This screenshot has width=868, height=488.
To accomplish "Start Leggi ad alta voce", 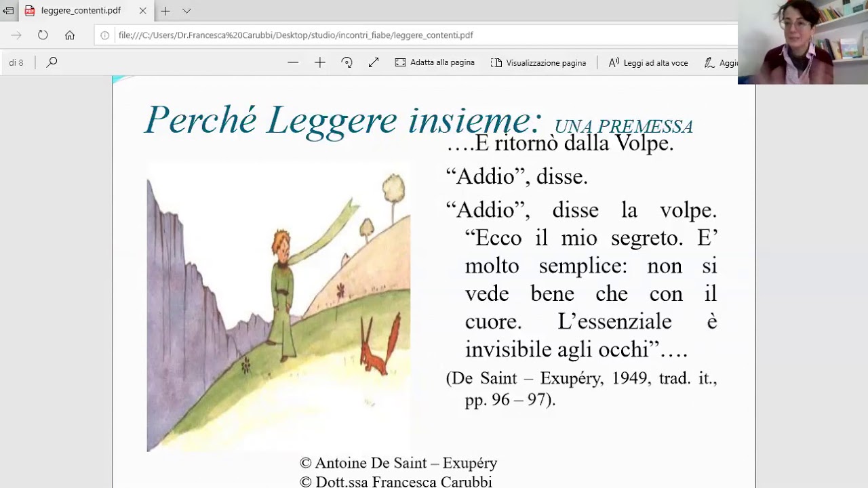I will [648, 62].
